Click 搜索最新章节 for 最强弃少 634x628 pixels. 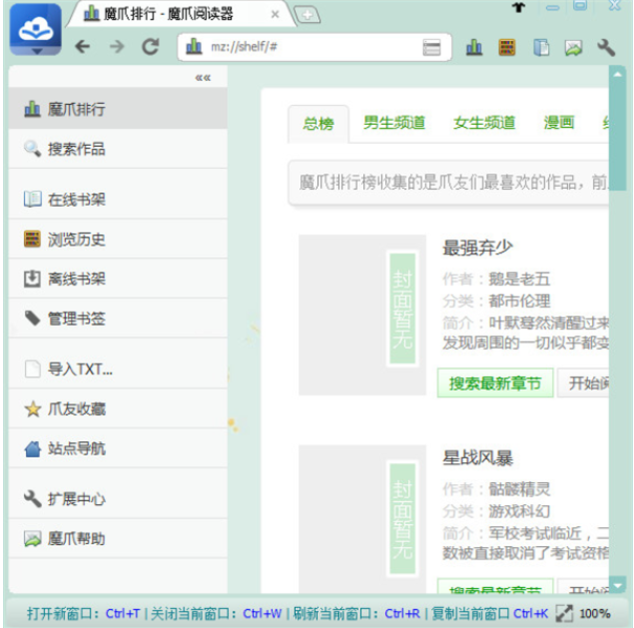(495, 383)
